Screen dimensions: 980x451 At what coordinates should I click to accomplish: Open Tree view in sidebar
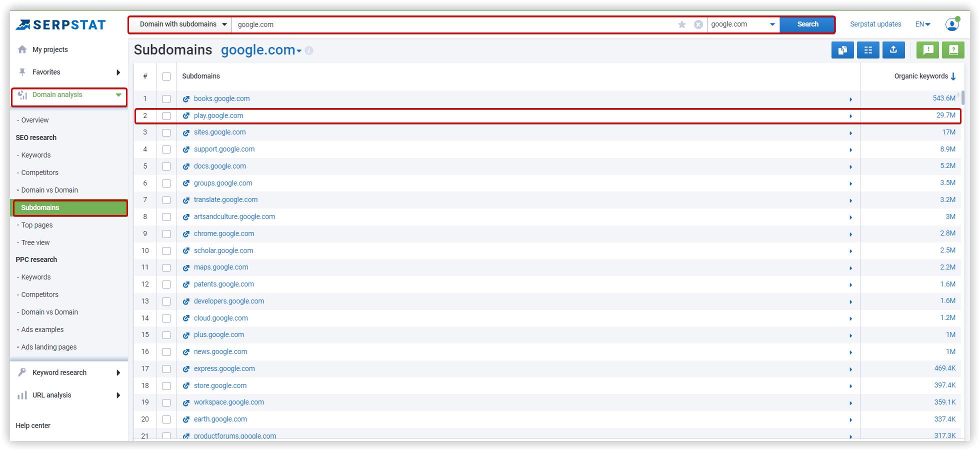click(x=35, y=242)
